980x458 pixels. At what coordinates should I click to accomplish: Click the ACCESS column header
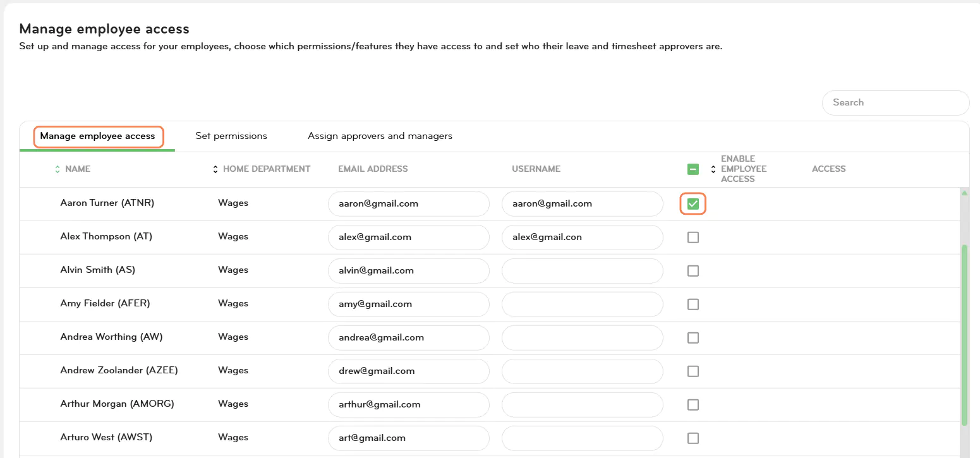pyautogui.click(x=828, y=169)
